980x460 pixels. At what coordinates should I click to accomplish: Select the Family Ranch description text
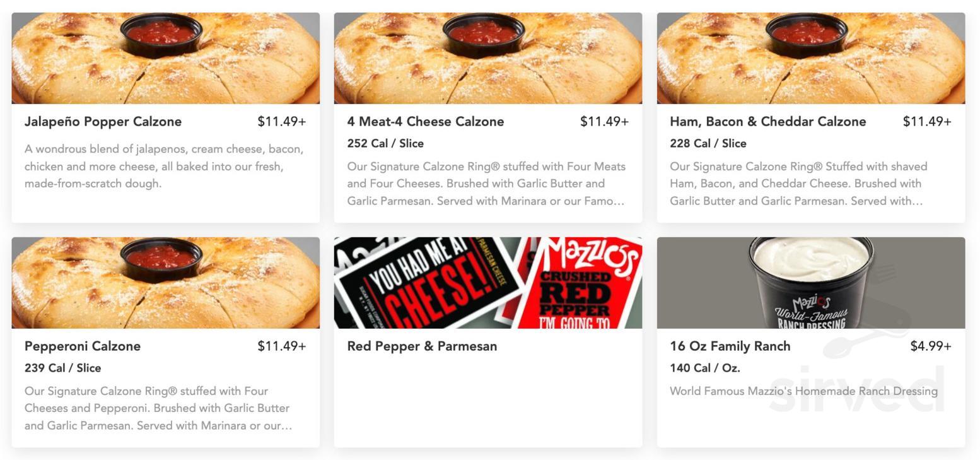pyautogui.click(x=803, y=391)
